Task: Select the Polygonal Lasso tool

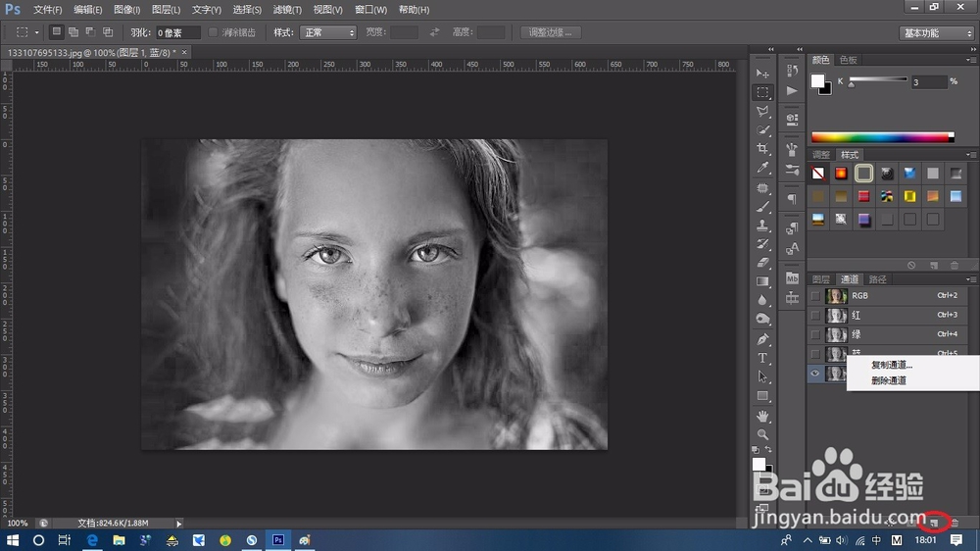Action: pyautogui.click(x=762, y=112)
